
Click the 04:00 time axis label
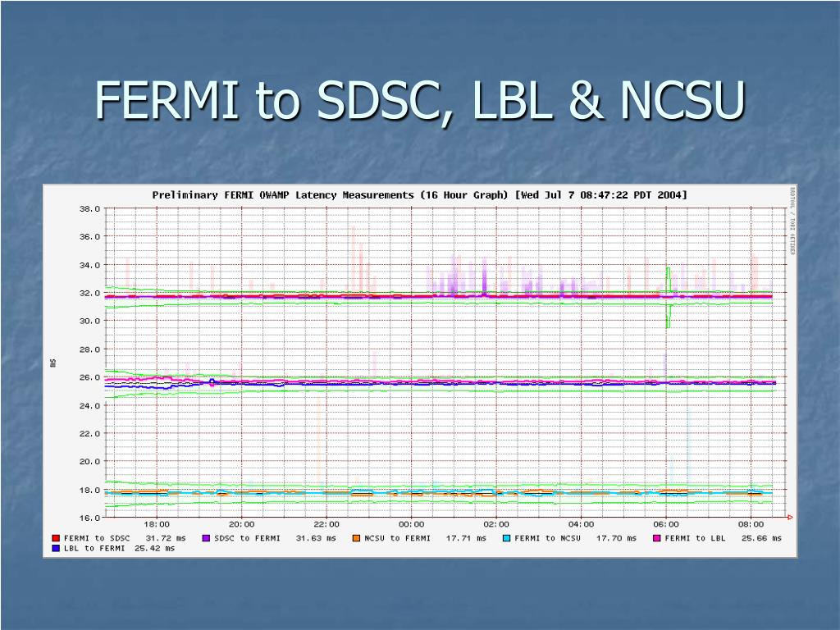tap(582, 524)
